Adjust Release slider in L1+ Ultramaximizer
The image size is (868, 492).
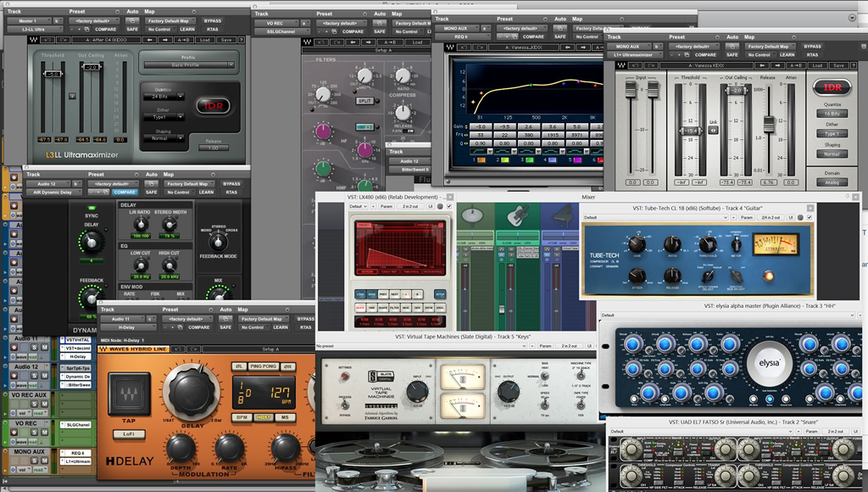768,124
